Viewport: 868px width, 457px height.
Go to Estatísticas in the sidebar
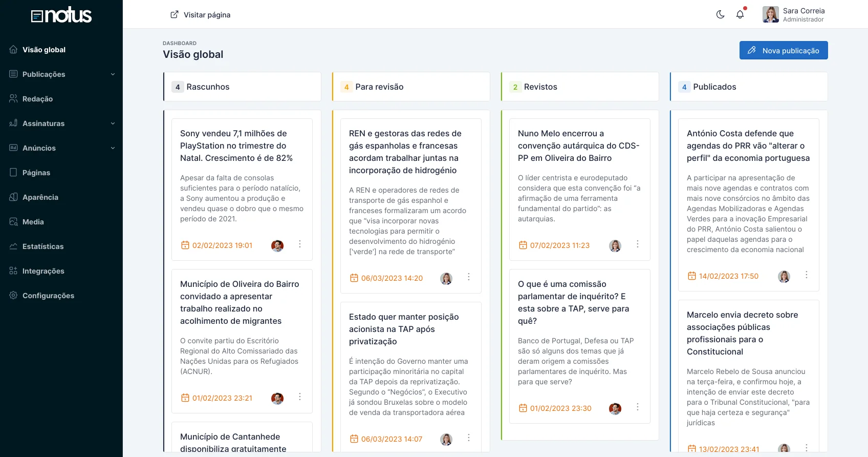(x=43, y=246)
